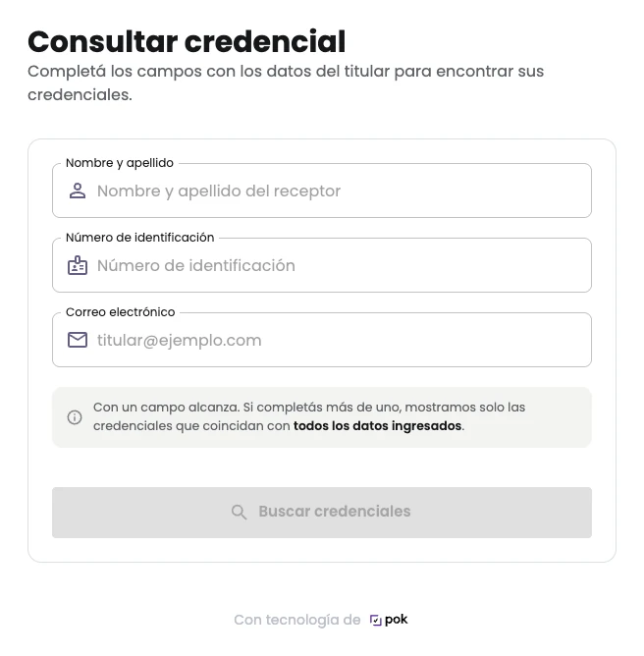
Task: Click the envelope icon in email field
Action: click(x=78, y=340)
